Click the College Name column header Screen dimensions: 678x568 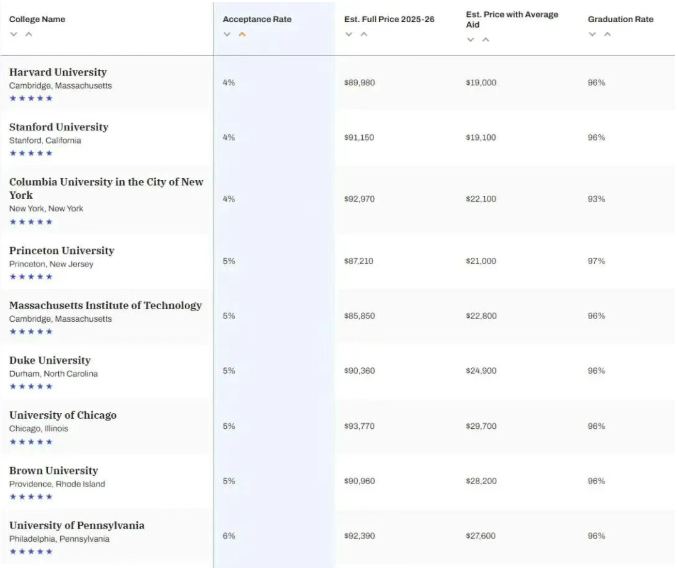click(37, 19)
